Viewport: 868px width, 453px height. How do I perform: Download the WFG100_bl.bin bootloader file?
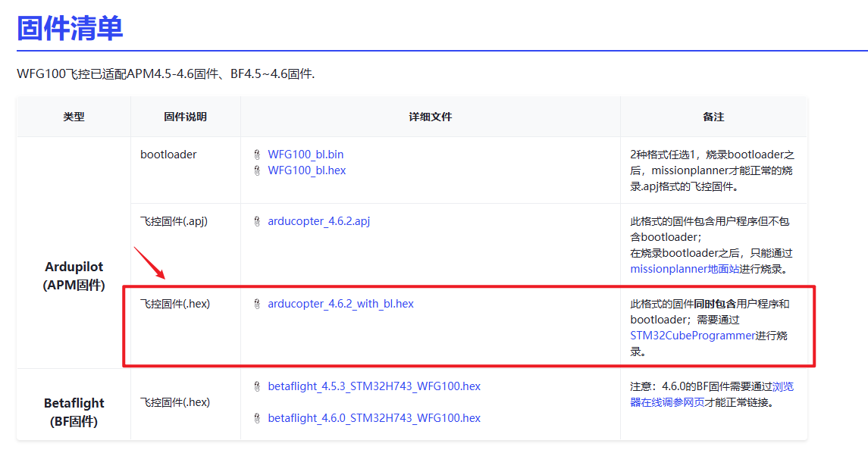[x=306, y=155]
